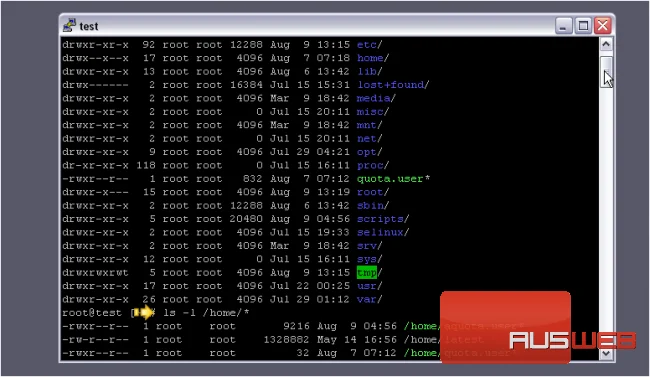Click the 'scripts/' directory name

coord(383,219)
